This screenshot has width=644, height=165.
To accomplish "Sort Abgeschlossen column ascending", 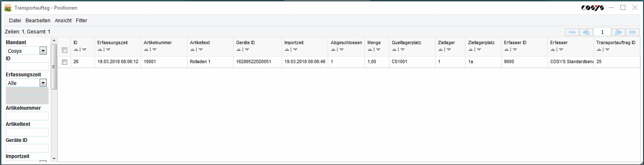I will [x=333, y=49].
